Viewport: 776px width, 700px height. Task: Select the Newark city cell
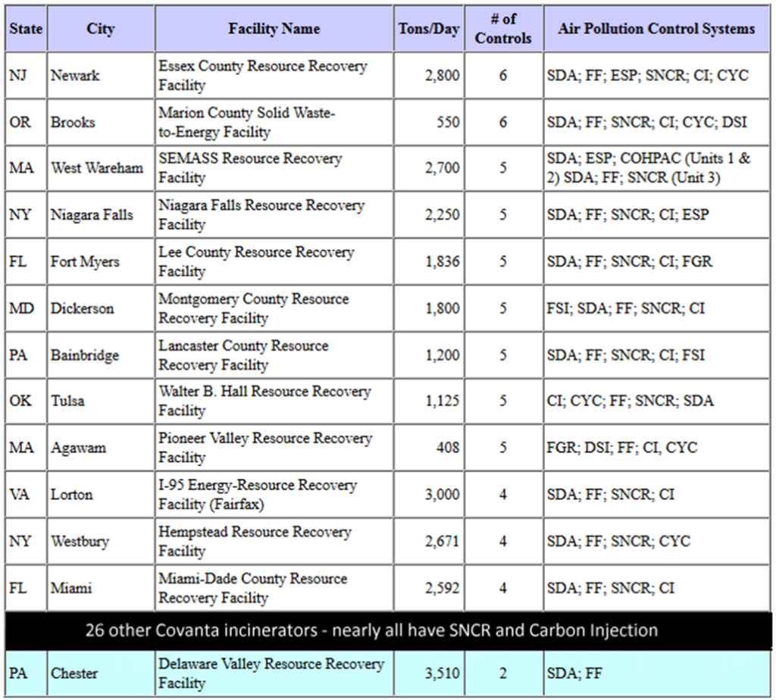75,76
